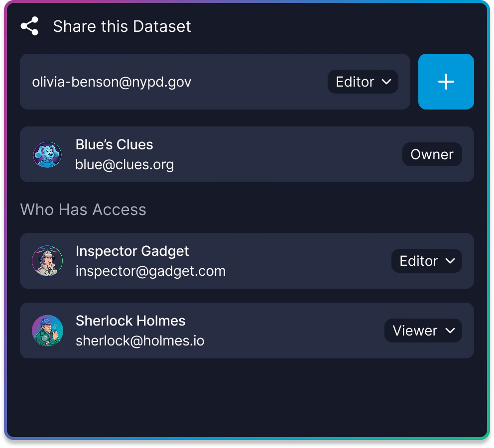Click the Owner badge for Blue's Clues

tap(432, 154)
